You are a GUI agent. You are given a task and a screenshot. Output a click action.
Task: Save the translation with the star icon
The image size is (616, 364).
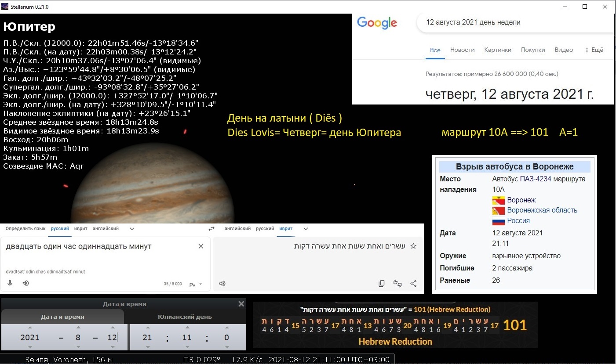413,246
